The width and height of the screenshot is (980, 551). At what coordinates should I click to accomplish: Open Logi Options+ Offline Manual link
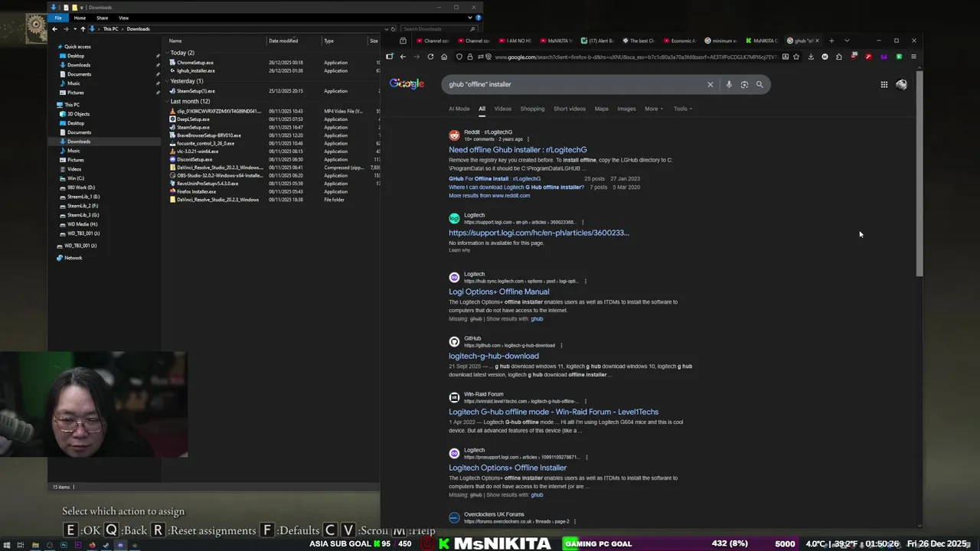click(498, 292)
